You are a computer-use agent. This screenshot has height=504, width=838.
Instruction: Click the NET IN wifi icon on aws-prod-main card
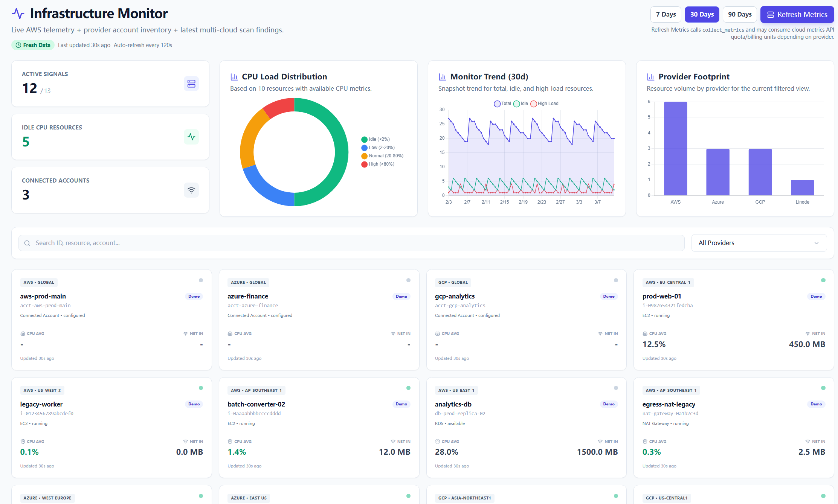pos(186,334)
